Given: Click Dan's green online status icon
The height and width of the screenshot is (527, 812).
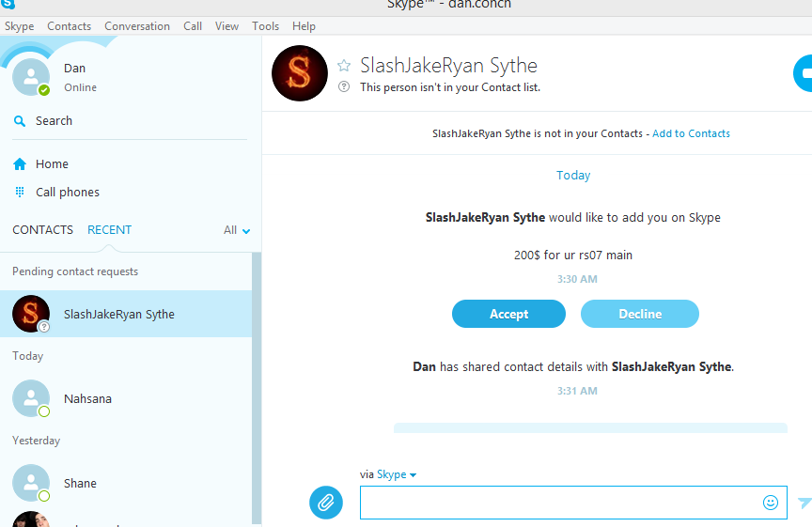Looking at the screenshot, I should point(44,90).
